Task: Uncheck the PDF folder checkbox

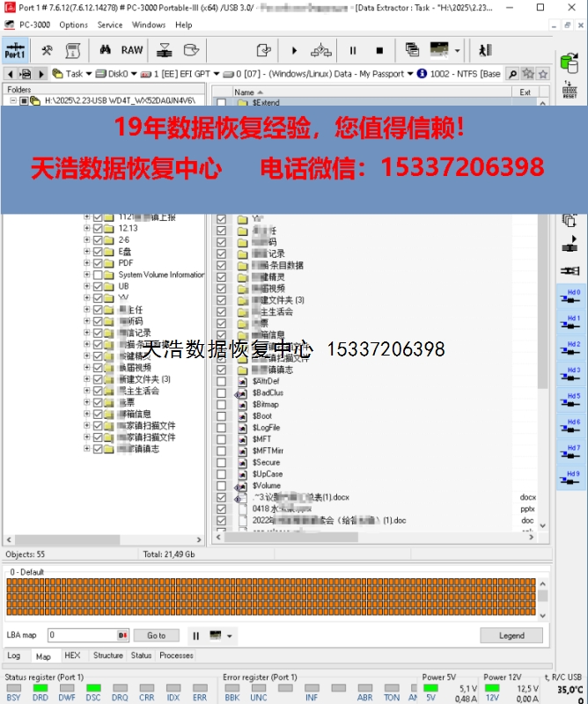Action: (x=98, y=263)
